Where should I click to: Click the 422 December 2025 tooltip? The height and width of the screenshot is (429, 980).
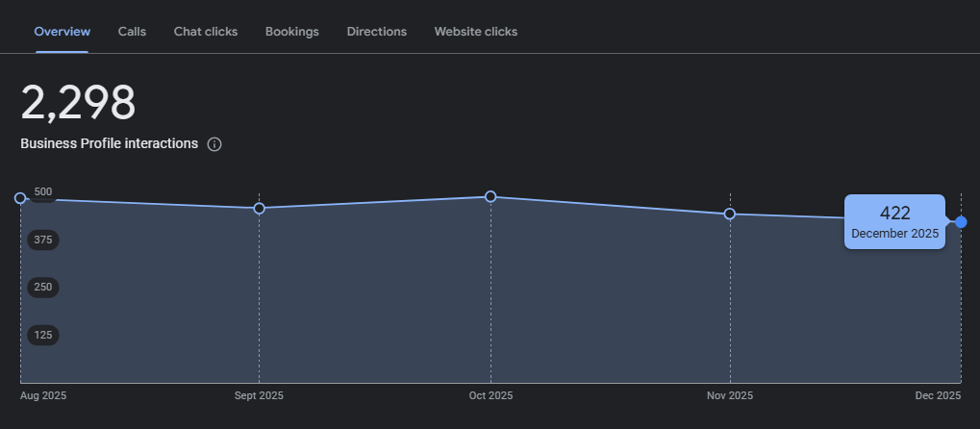[894, 222]
